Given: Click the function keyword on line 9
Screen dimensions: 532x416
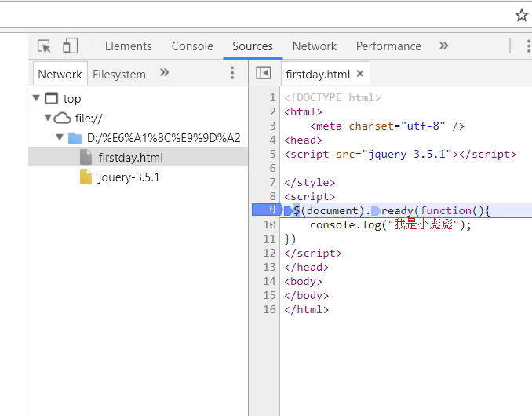Looking at the screenshot, I should (446, 211).
